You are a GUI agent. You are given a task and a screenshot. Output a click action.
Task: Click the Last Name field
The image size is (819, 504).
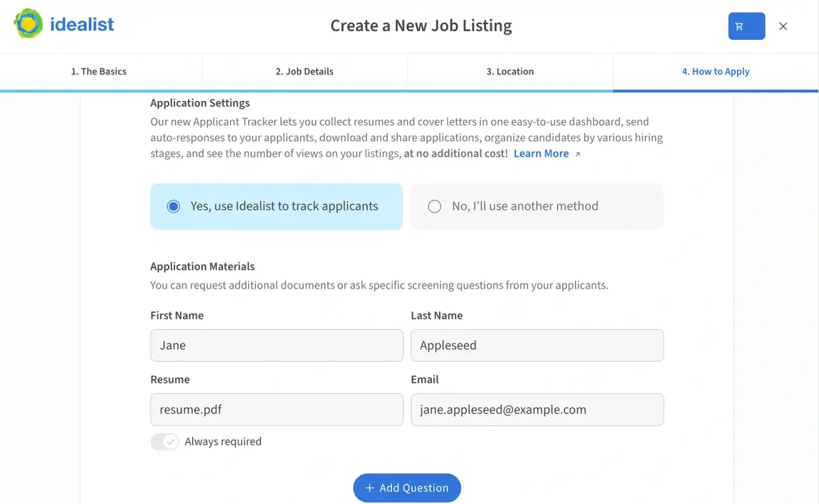click(537, 345)
